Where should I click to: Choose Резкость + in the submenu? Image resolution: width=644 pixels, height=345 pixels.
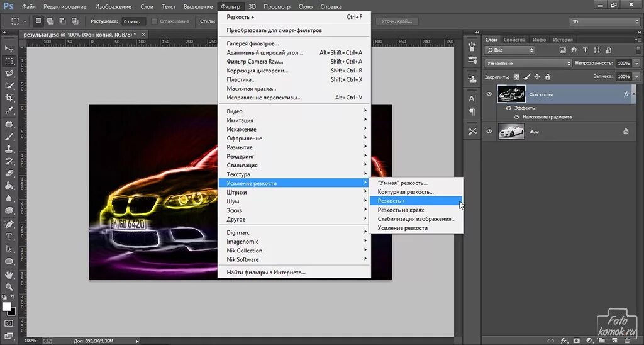[x=416, y=201]
